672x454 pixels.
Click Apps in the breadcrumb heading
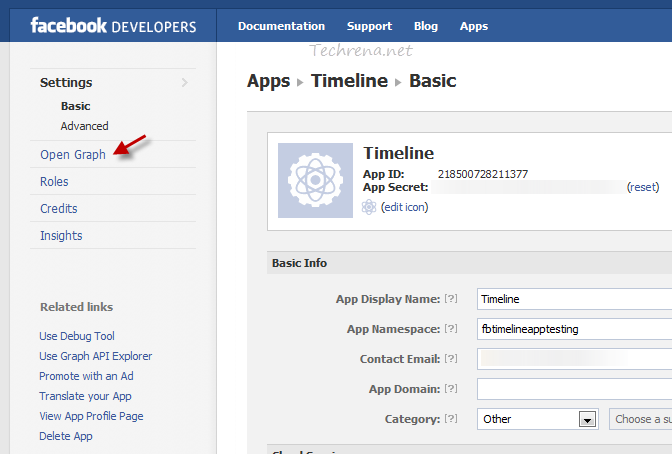[x=268, y=81]
